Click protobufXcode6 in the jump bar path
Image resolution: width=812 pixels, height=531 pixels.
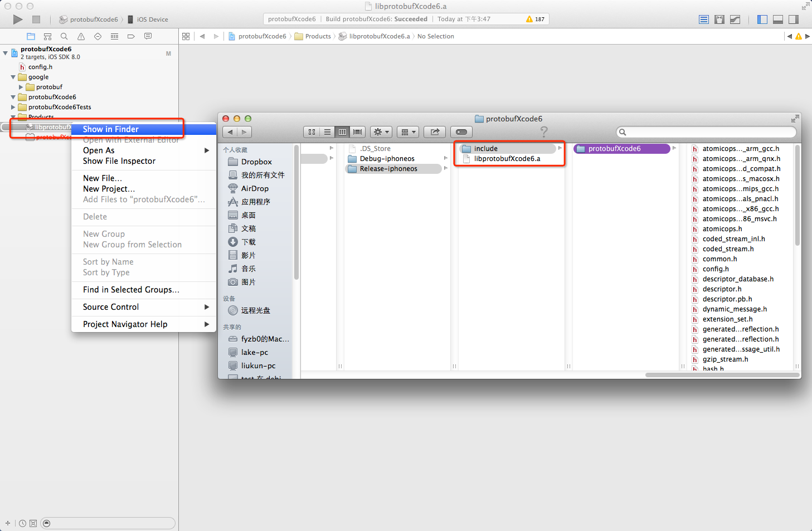(257, 36)
